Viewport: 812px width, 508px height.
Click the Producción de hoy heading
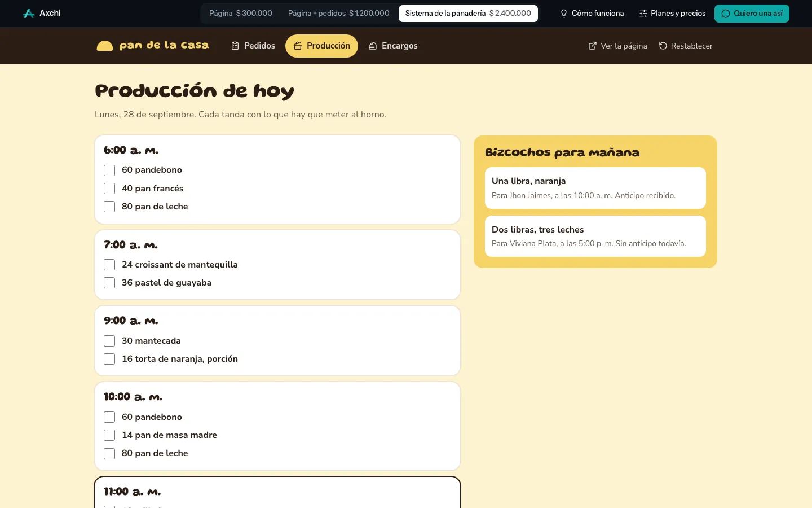tap(195, 91)
